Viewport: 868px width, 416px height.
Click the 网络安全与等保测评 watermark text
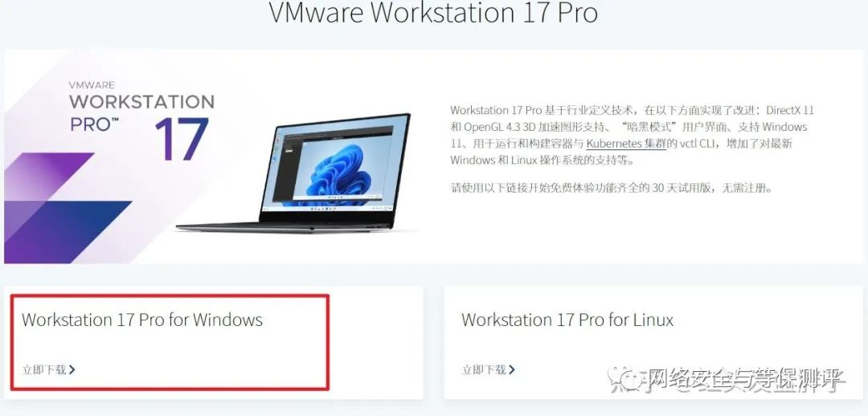pyautogui.click(x=745, y=380)
